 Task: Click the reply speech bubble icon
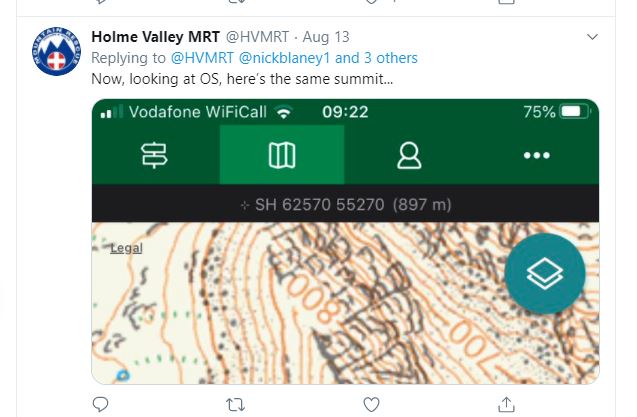(x=100, y=404)
